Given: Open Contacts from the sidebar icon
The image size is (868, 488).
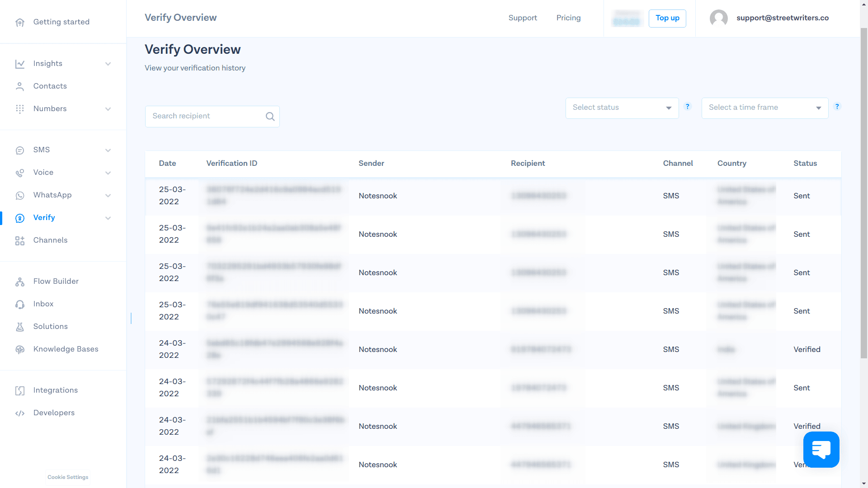Looking at the screenshot, I should pyautogui.click(x=20, y=86).
